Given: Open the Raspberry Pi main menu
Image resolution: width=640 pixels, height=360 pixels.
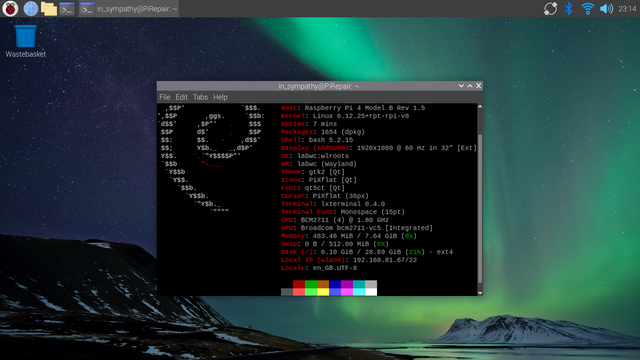Looking at the screenshot, I should click(10, 9).
